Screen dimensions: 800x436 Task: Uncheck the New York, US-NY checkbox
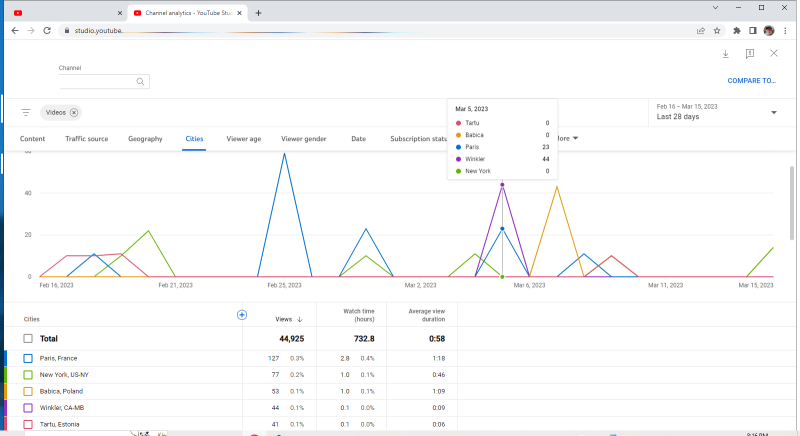click(28, 375)
